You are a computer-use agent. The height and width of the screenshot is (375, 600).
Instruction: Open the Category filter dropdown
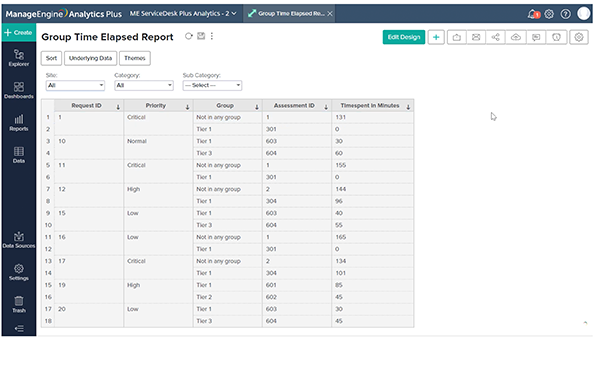point(144,85)
